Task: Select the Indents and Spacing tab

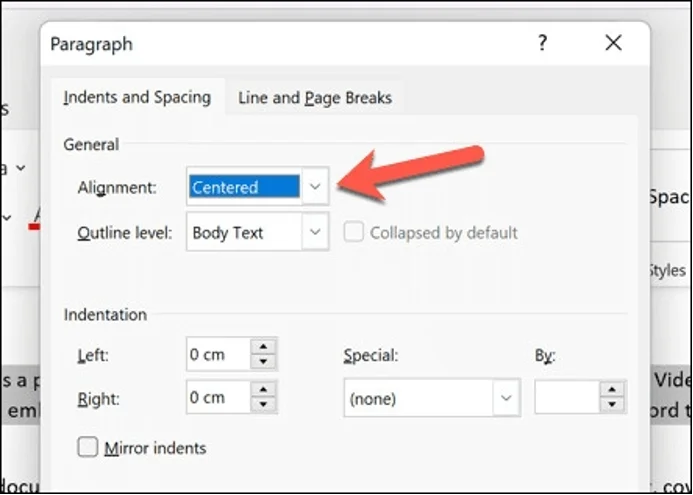Action: click(137, 98)
